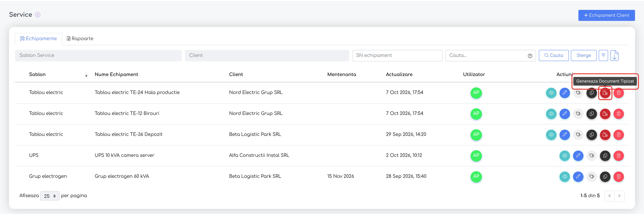Edit the TE-12 Birouri equipment row

(565, 114)
